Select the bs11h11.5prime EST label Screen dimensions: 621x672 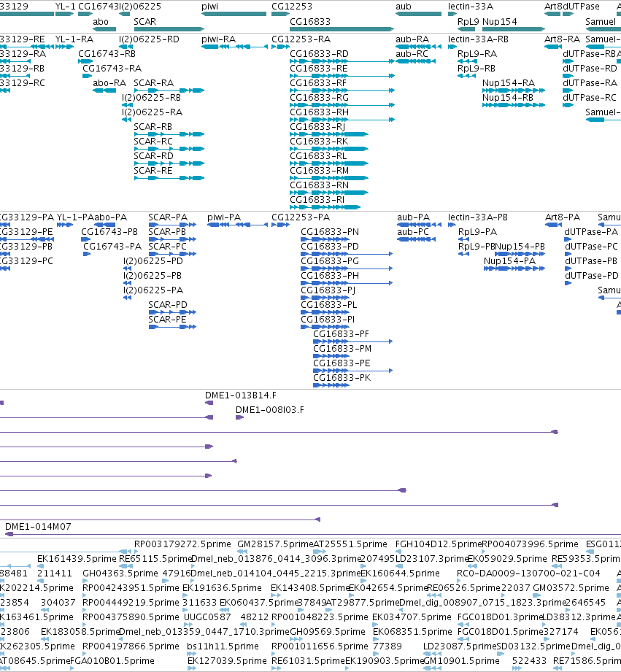click(223, 646)
